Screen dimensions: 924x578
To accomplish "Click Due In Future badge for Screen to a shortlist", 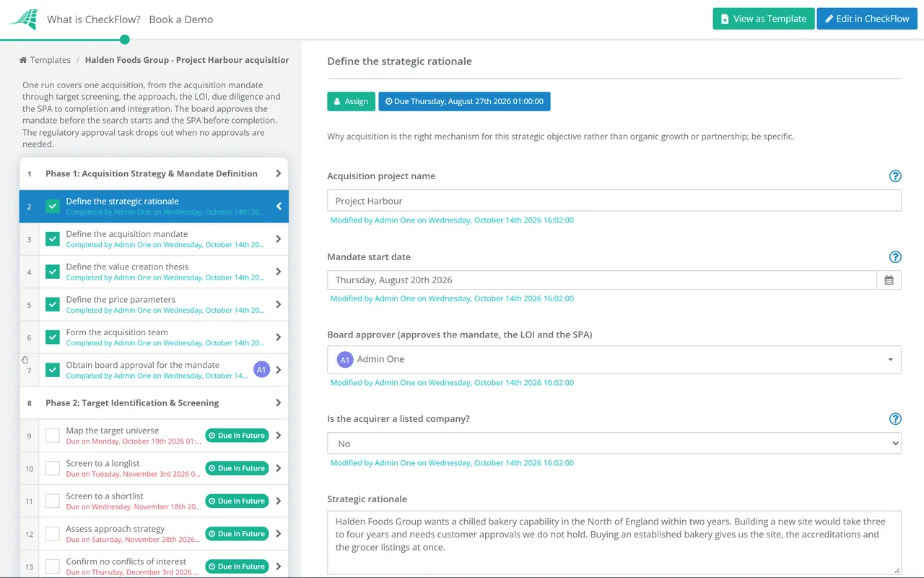I will 237,501.
